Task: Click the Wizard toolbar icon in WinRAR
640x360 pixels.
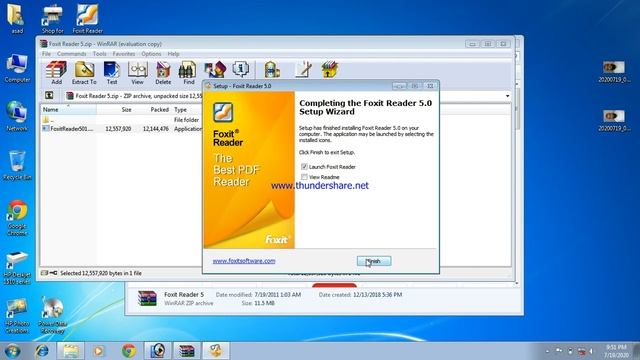Action: tap(215, 69)
